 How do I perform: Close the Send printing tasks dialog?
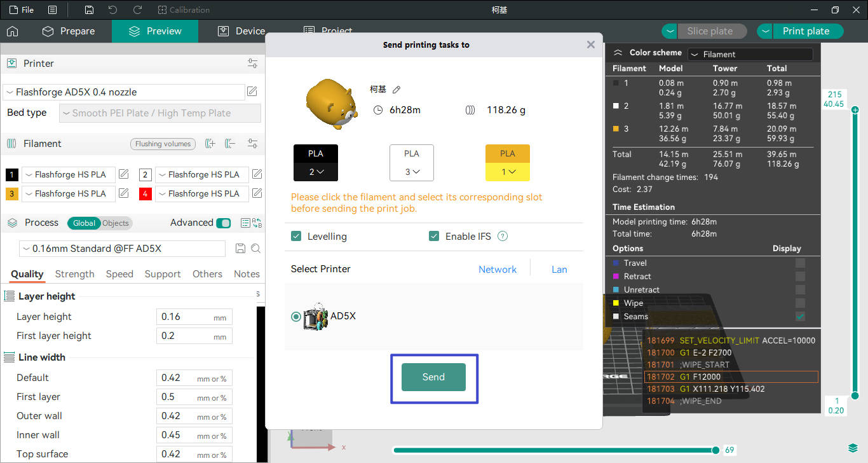[x=591, y=45]
